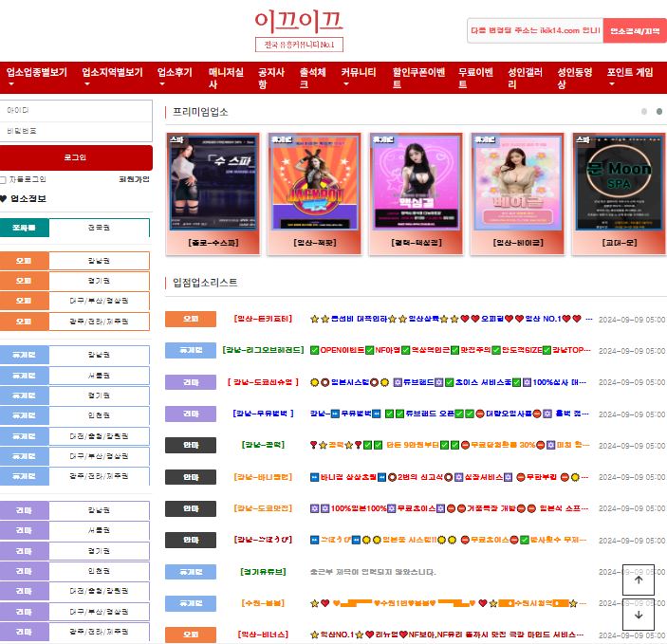Click the 아이디 input field
The image size is (667, 644).
pos(76,111)
